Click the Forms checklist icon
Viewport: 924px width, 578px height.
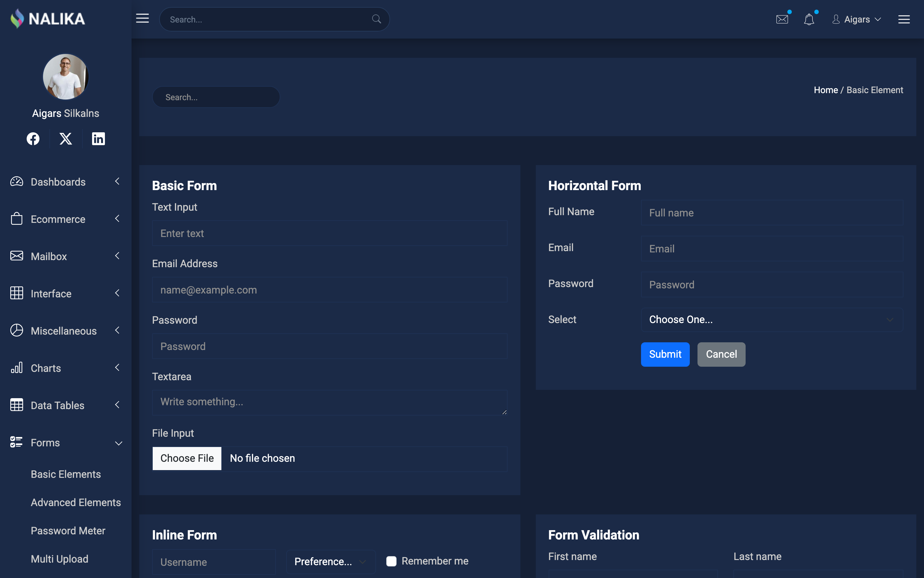[16, 442]
